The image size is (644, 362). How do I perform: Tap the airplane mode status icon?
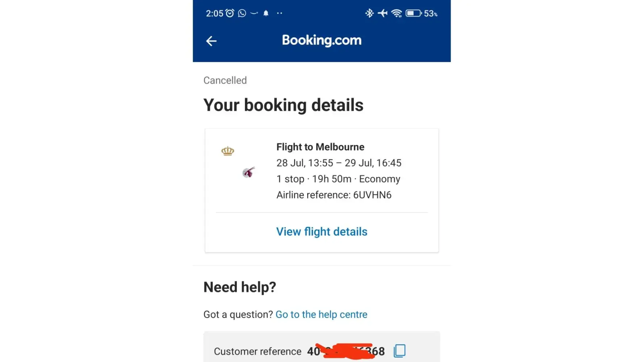click(x=382, y=13)
